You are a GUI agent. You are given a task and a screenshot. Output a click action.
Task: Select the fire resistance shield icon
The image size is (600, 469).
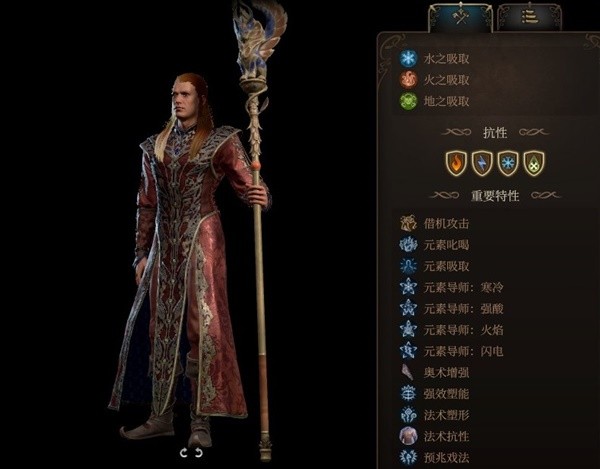click(456, 163)
